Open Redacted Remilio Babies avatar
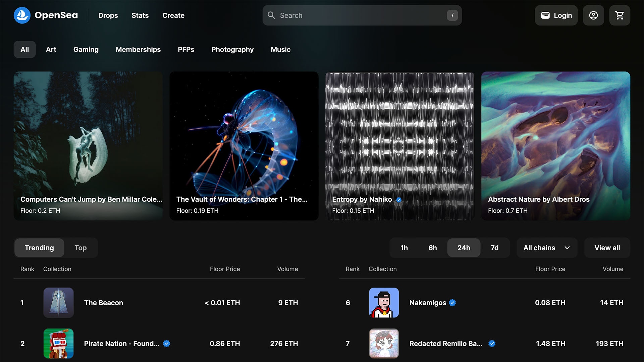 tap(384, 344)
